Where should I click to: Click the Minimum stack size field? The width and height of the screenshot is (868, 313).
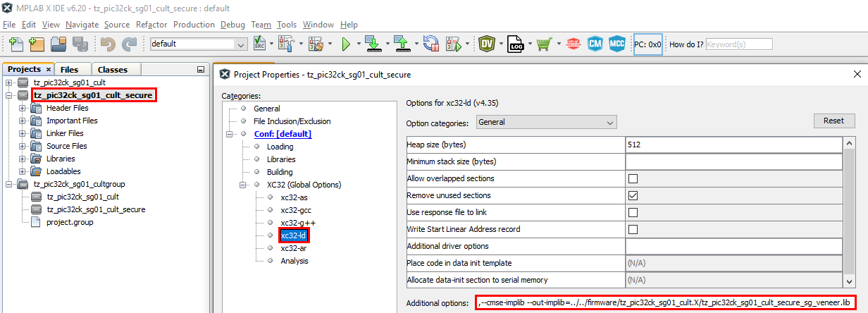733,161
